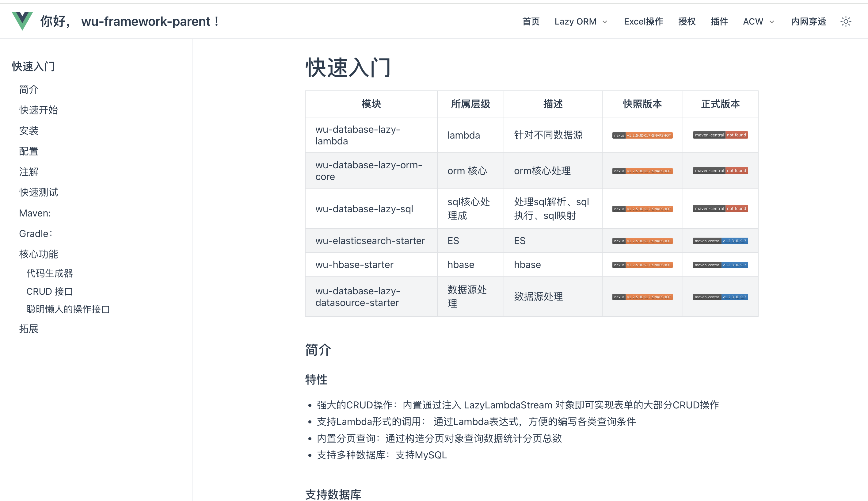Select 快速开始 in the sidebar
The width and height of the screenshot is (868, 501).
39,110
